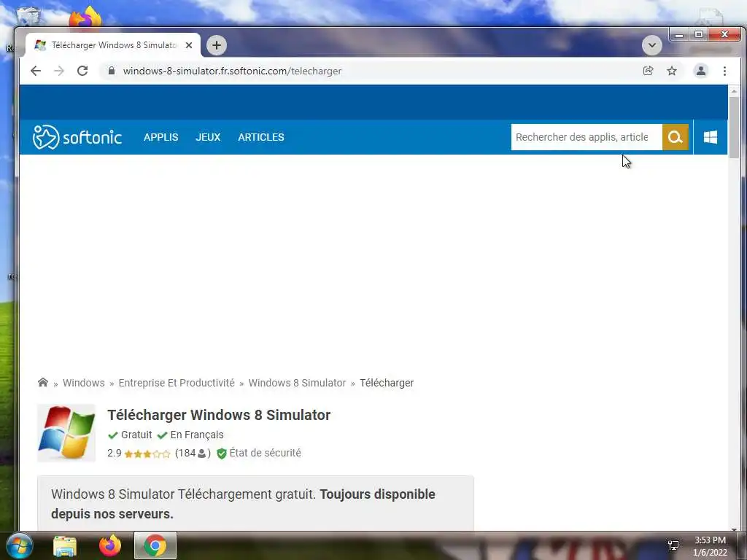Screen dimensions: 747x560
Task: Expand the tab search chevron
Action: [651, 45]
